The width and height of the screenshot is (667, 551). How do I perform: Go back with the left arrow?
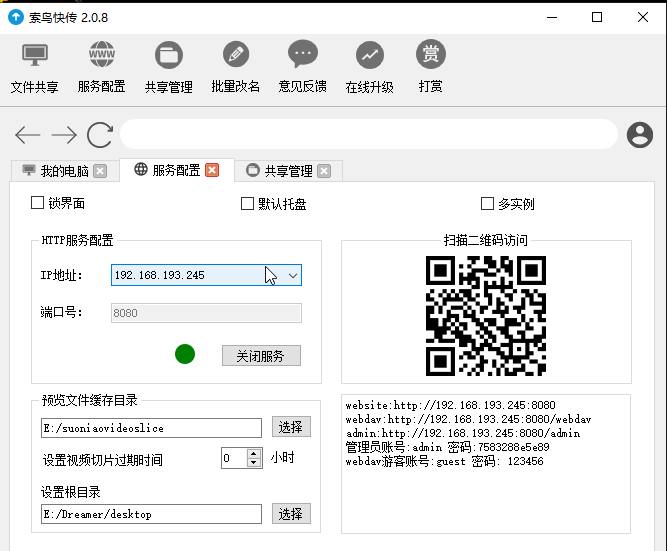click(28, 135)
